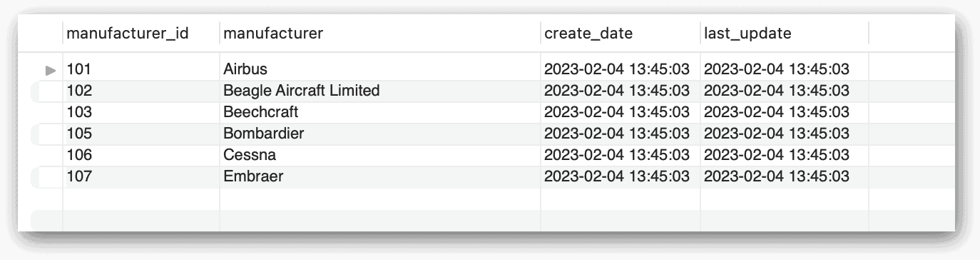The image size is (980, 260).
Task: Select the Beechcraft cell
Action: tap(379, 112)
